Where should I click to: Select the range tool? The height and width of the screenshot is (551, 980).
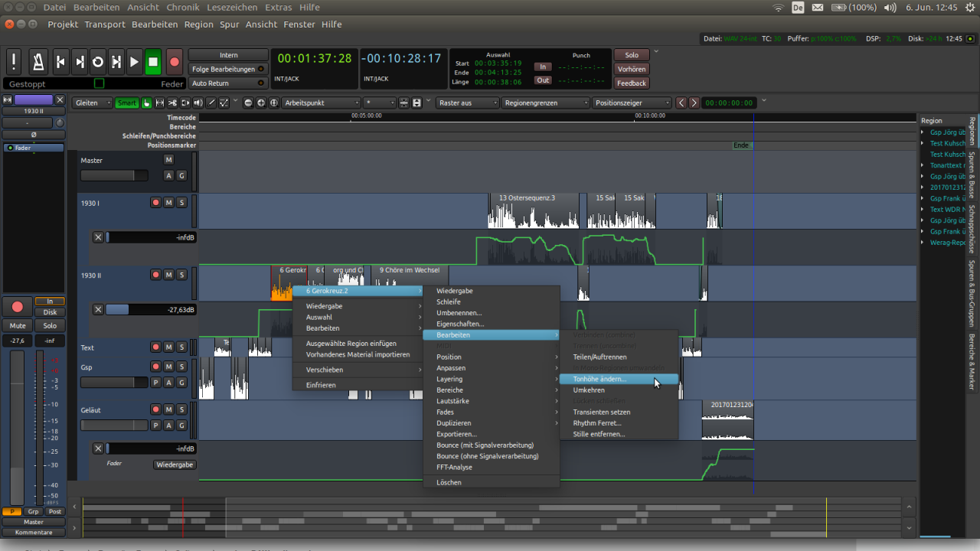[x=160, y=103]
